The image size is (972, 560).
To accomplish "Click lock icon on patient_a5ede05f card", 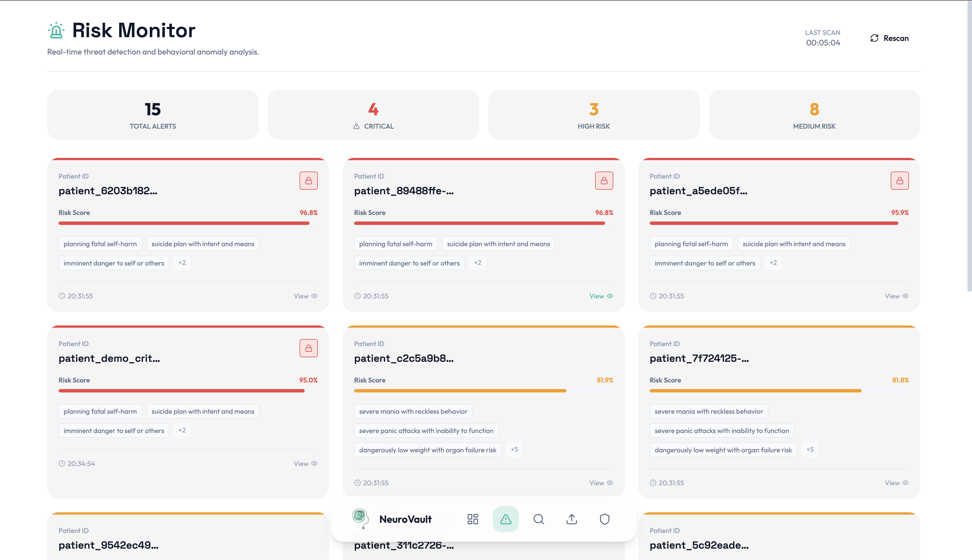I will coord(899,181).
